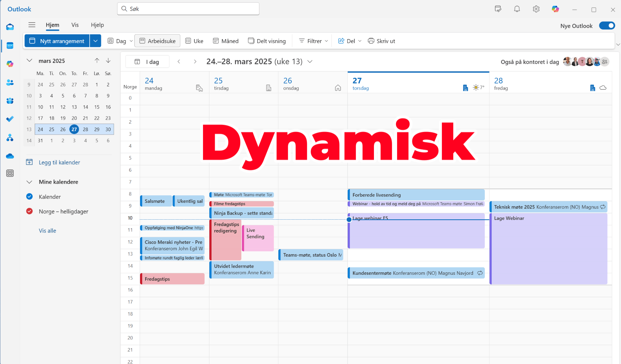Open the uke 13 date range dropdown
621x364 pixels.
coord(310,61)
